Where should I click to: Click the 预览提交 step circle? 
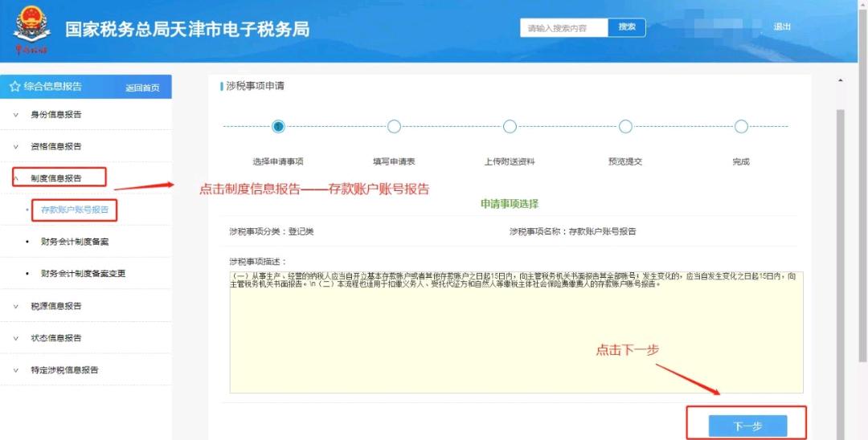pyautogui.click(x=625, y=126)
